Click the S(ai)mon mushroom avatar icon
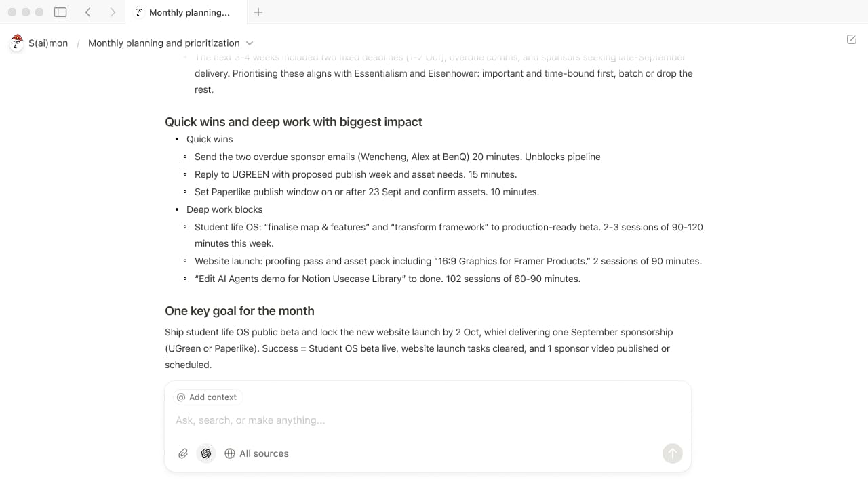The image size is (868, 488). click(17, 43)
